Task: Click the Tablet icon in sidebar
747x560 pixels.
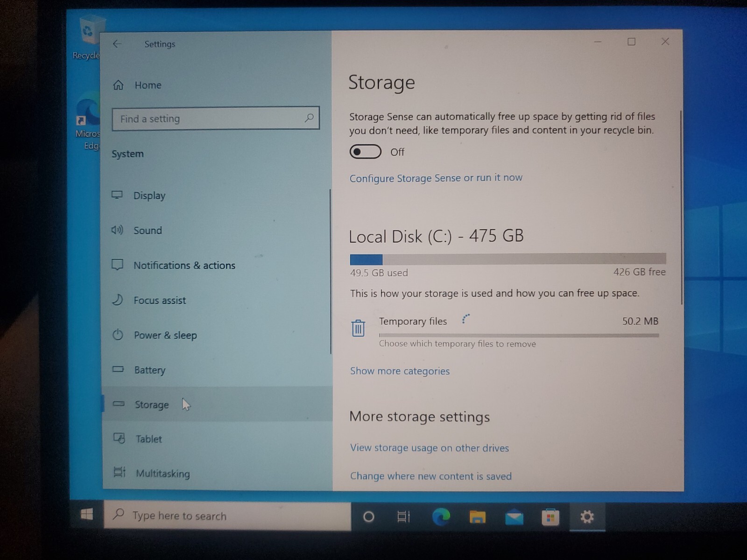Action: (119, 438)
